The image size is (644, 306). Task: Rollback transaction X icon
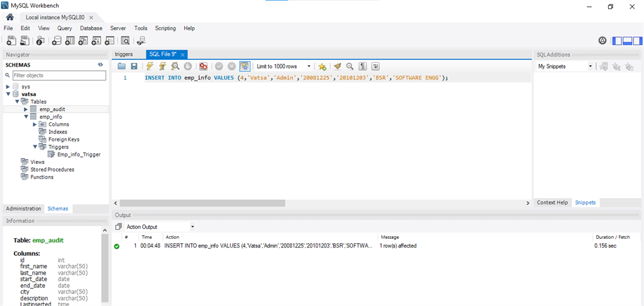(x=231, y=66)
